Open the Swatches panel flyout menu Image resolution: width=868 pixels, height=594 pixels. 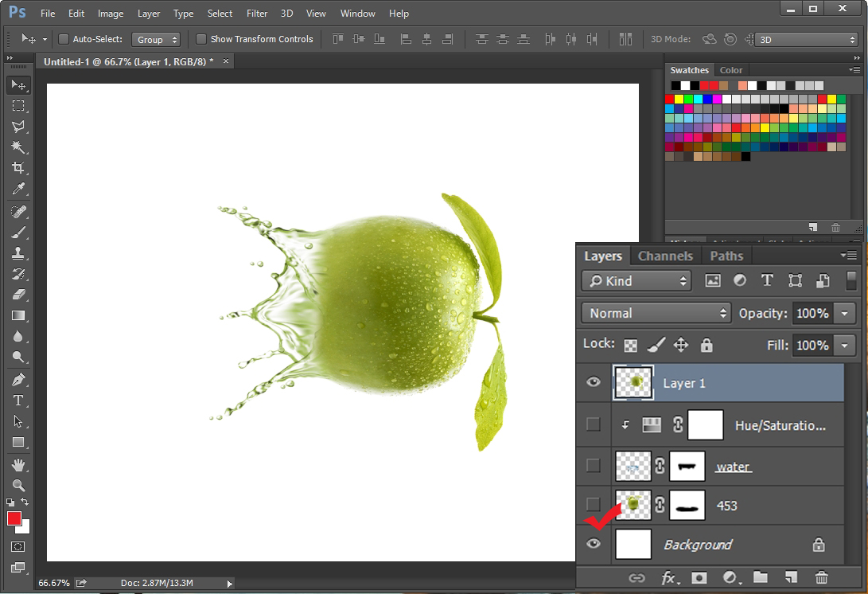[x=854, y=70]
